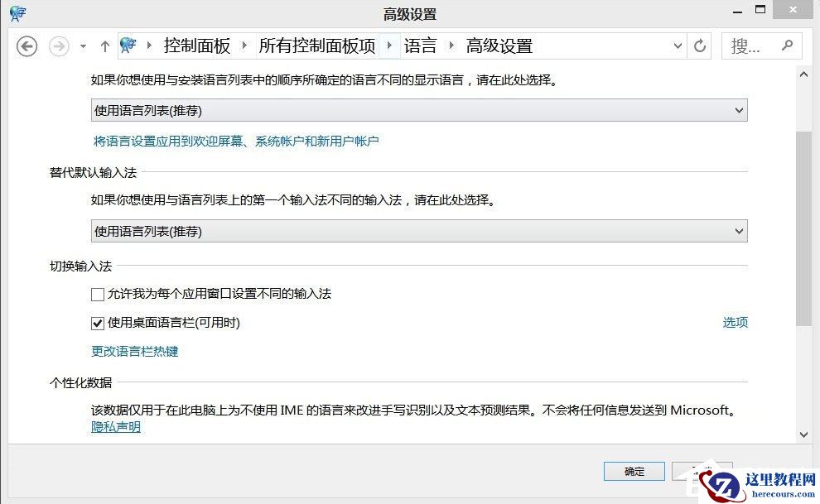The width and height of the screenshot is (820, 504).
Task: Open the display language dropdown 使用语言列表(推荐)
Action: click(x=738, y=109)
